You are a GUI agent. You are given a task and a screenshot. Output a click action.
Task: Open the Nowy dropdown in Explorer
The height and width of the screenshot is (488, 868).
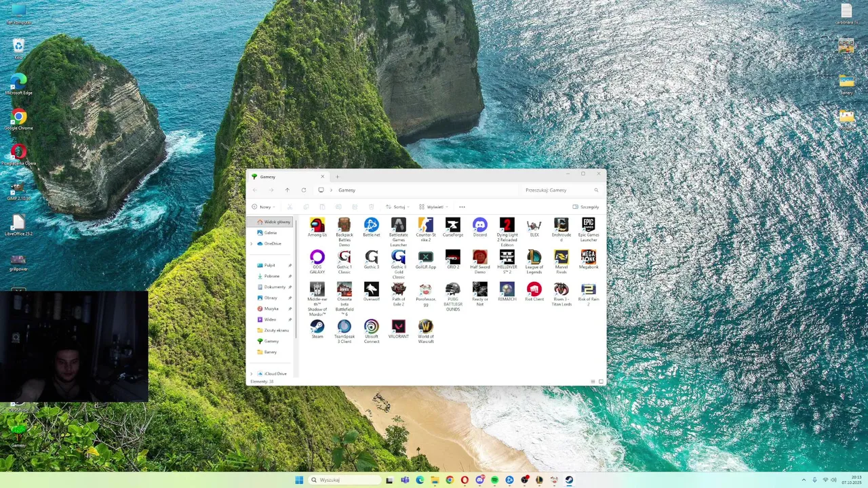click(264, 207)
